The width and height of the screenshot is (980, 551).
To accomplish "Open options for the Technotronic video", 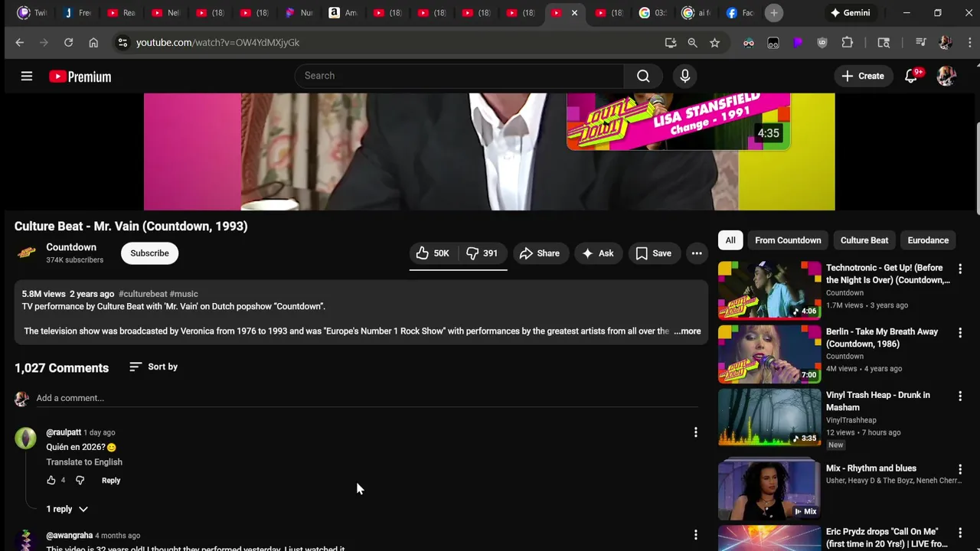I will (960, 269).
